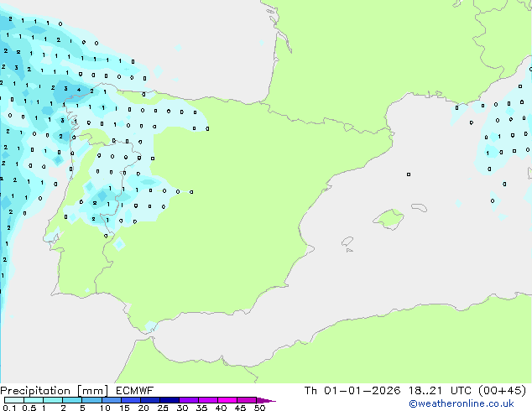Click the 'Precipitation [mm]' title text
This screenshot has width=532, height=411.
coord(54,391)
